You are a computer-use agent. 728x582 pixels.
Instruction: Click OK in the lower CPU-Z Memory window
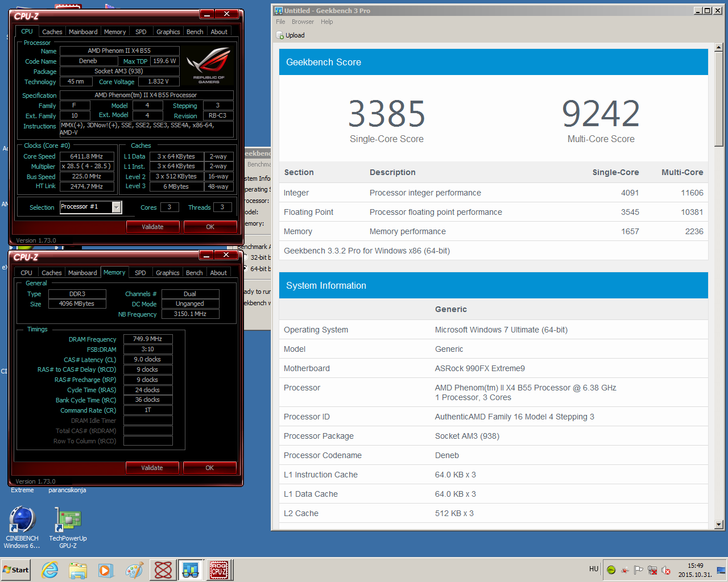tap(209, 468)
